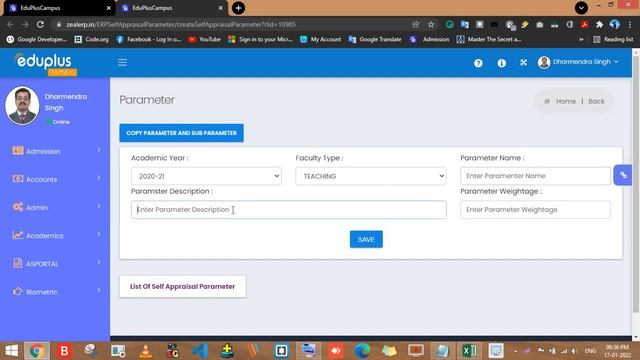Focus the Parameter Name input field

click(x=536, y=176)
